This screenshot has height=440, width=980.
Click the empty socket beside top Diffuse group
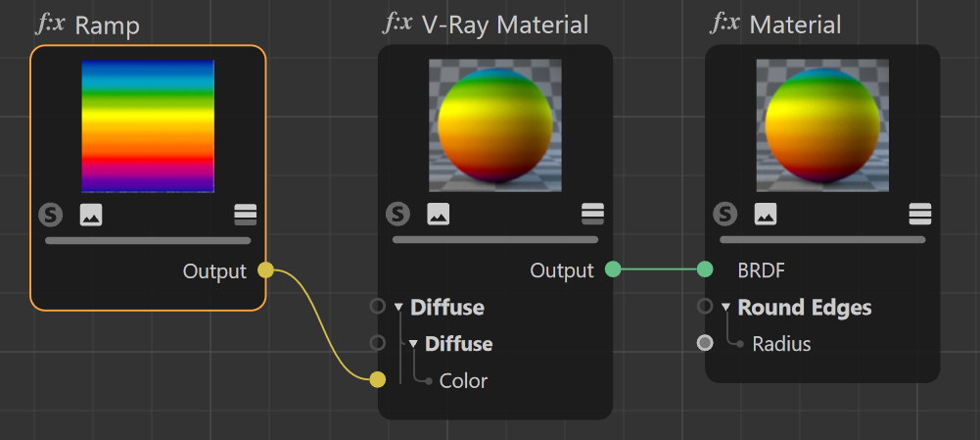(378, 306)
